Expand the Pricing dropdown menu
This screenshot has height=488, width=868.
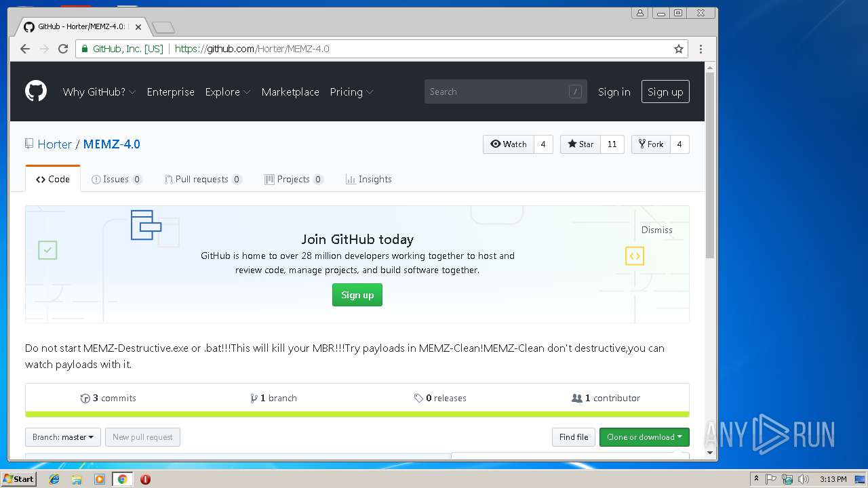coord(351,91)
